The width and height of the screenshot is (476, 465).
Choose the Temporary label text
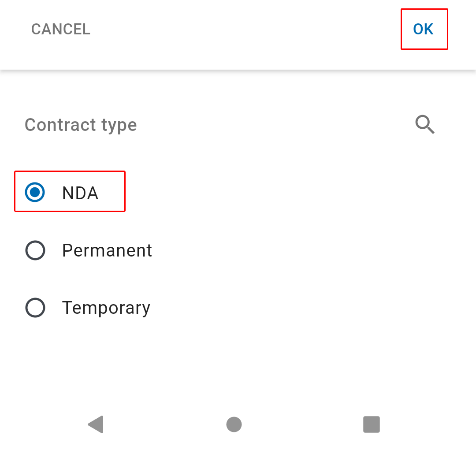[106, 308]
